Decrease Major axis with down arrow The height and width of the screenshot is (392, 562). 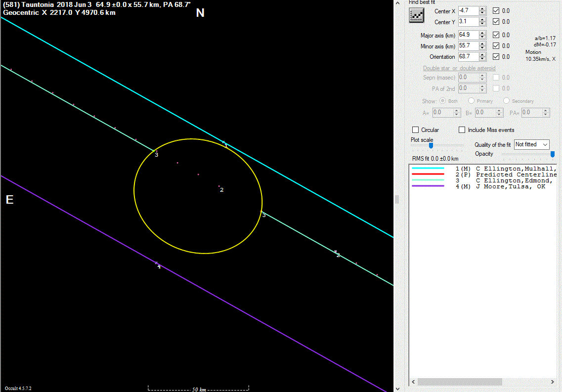(x=482, y=37)
